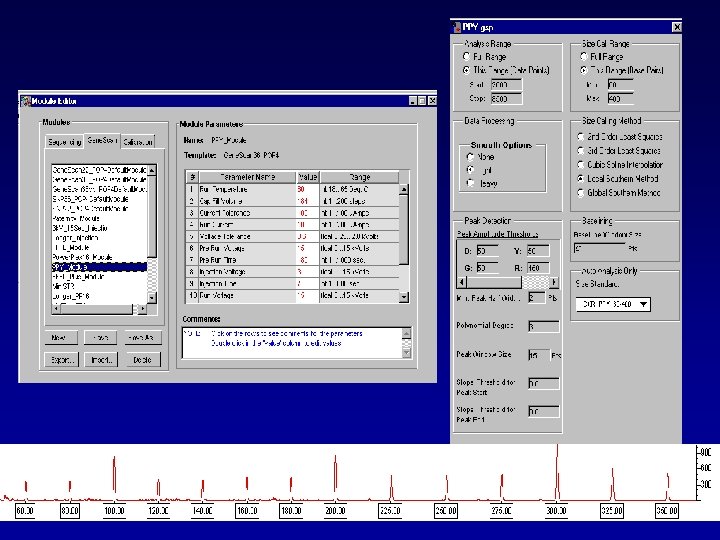The height and width of the screenshot is (540, 720).
Task: Open the Calibration modules tab
Action: [x=138, y=141]
